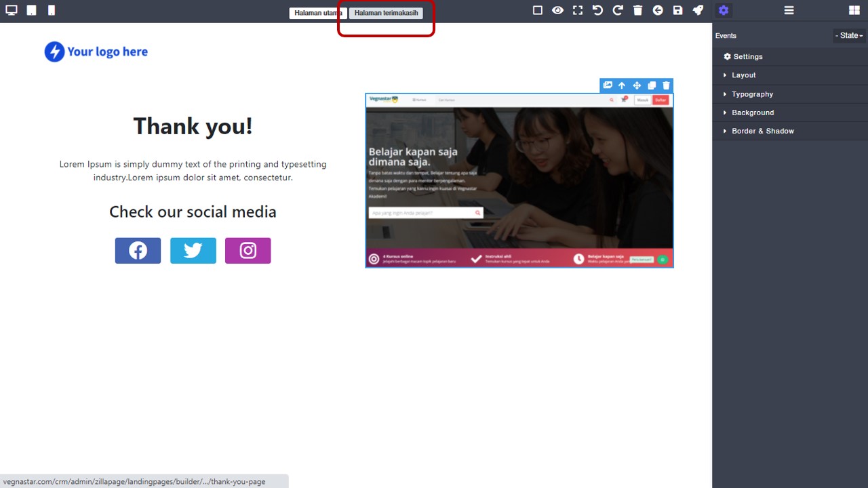This screenshot has width=868, height=488.
Task: Delete the selected image using its toolbar trash icon
Action: pyautogui.click(x=666, y=85)
